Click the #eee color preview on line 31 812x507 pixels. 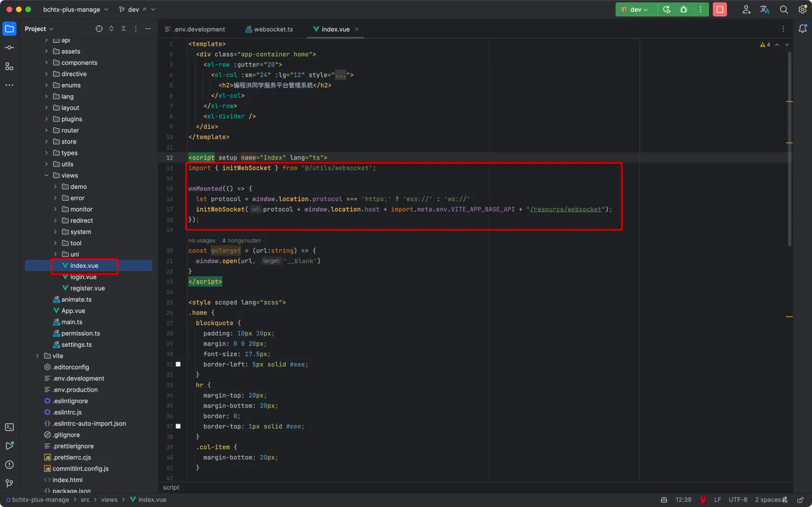(179, 364)
